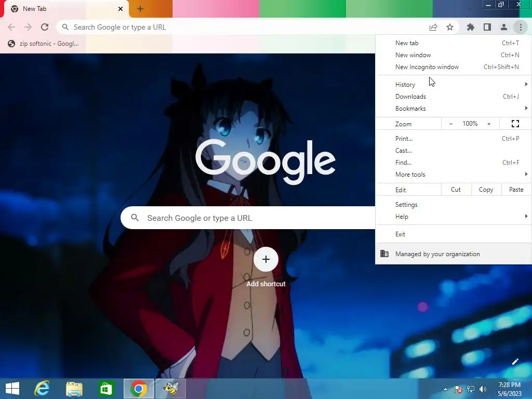532x399 pixels.
Task: Decrease zoom with the minus button
Action: click(450, 124)
